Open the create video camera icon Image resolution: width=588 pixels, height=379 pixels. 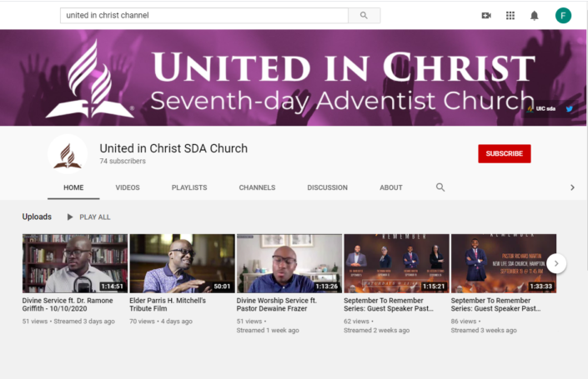point(486,15)
